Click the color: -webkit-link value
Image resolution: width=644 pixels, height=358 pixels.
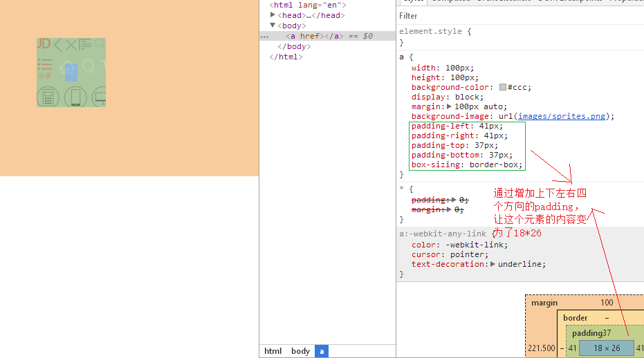click(x=475, y=245)
